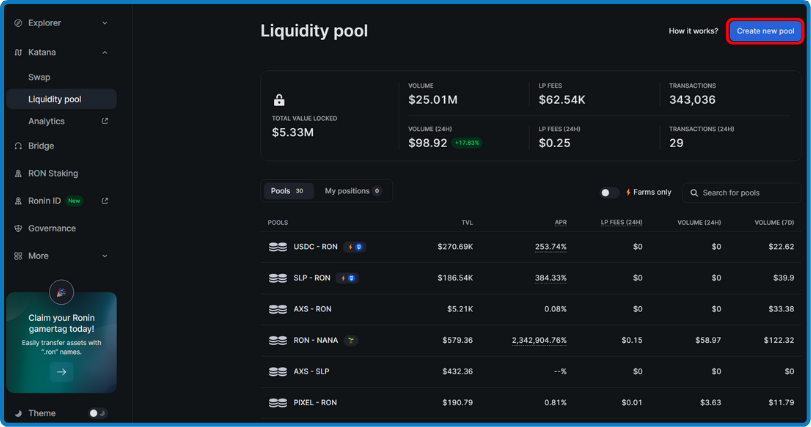Click the More grid icon

pos(18,256)
